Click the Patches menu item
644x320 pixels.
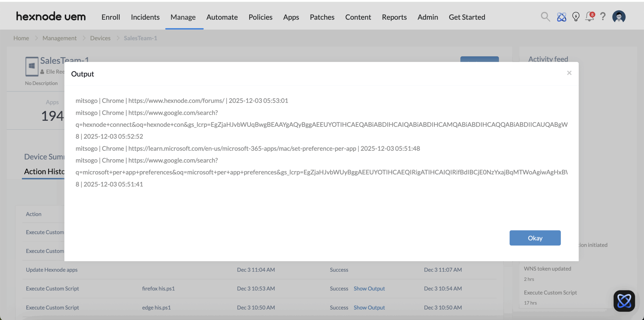[322, 17]
